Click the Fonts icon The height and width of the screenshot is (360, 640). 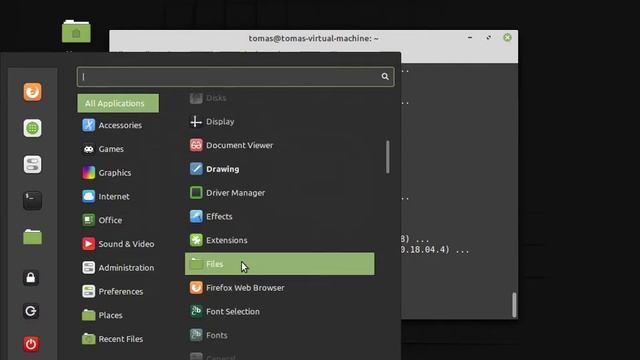pos(196,335)
